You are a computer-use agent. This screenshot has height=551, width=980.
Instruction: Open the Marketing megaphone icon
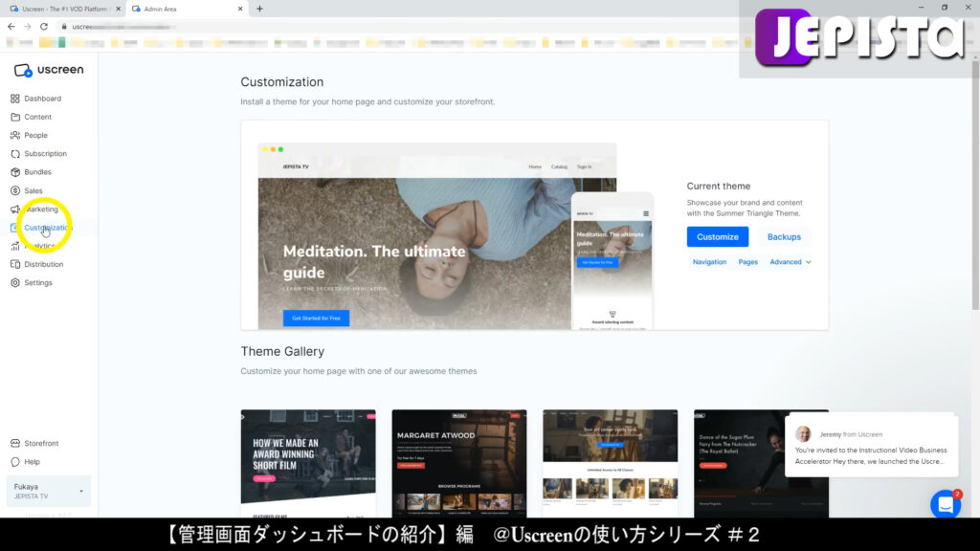15,209
